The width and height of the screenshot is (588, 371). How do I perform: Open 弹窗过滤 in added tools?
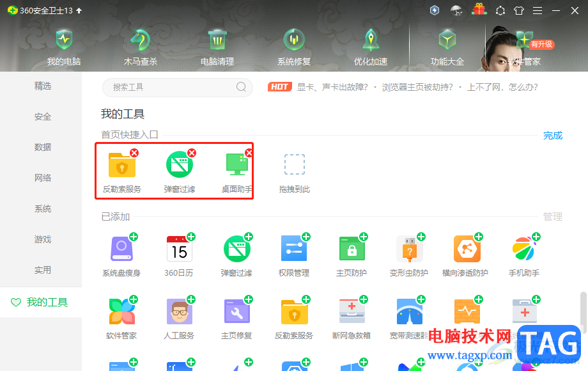pyautogui.click(x=236, y=249)
